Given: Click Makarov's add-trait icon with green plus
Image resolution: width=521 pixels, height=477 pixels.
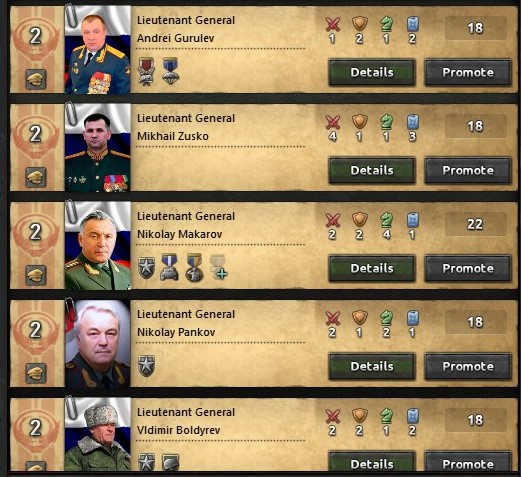Looking at the screenshot, I should coord(219,267).
